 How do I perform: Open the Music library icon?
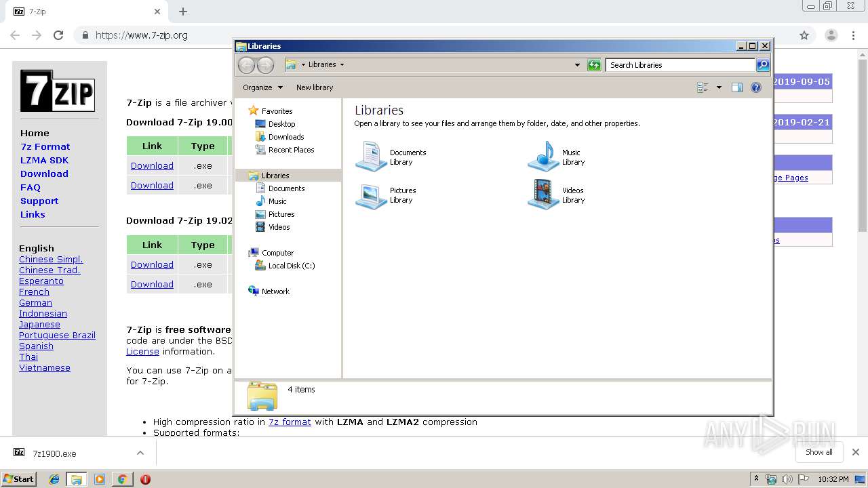(x=543, y=157)
